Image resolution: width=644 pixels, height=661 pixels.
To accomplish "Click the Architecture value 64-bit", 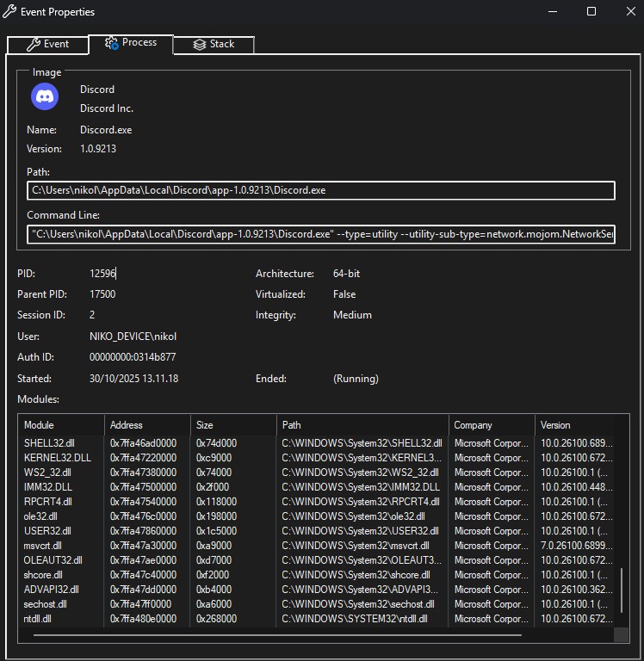I will [x=346, y=274].
